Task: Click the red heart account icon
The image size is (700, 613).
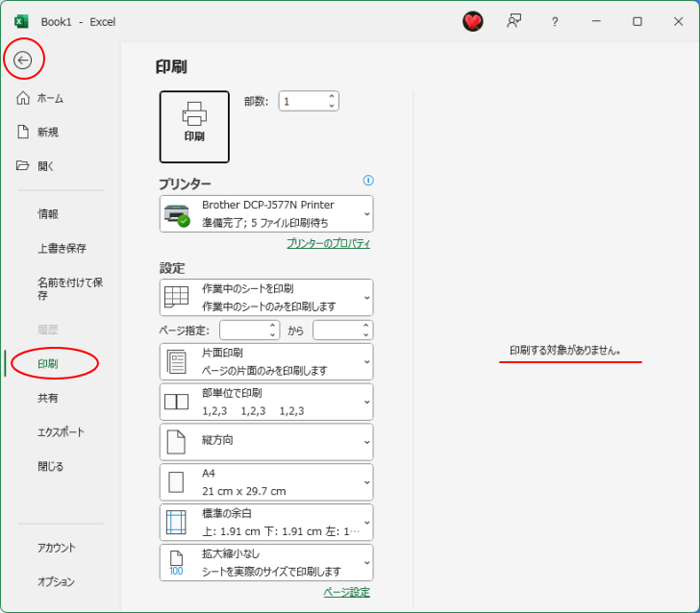Action: click(x=472, y=21)
